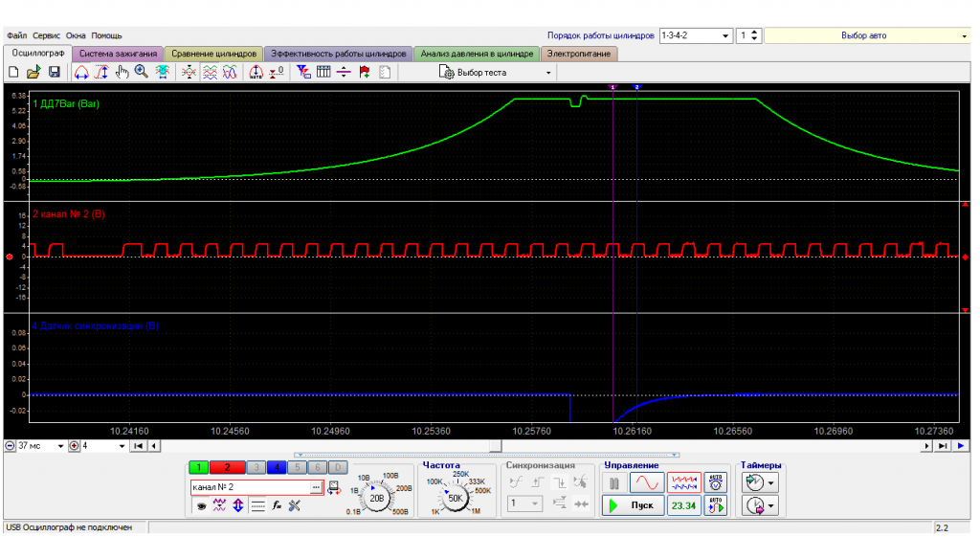Screen dimensions: 980x537
Task: Click the AUTO start play icon
Action: [716, 505]
